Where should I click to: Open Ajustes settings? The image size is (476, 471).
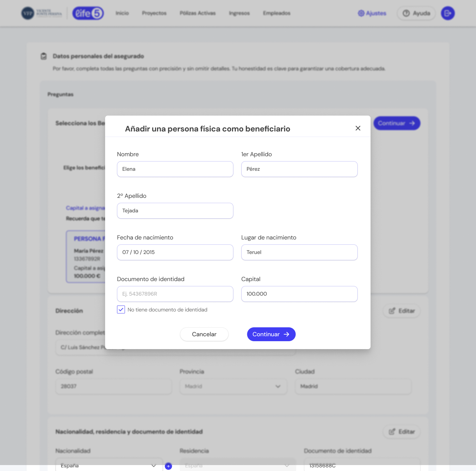372,13
